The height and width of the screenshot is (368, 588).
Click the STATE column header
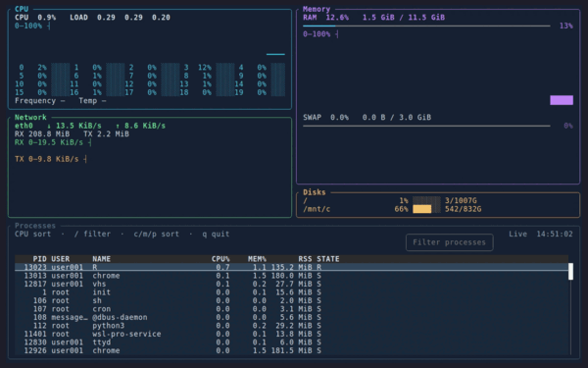pyautogui.click(x=328, y=259)
